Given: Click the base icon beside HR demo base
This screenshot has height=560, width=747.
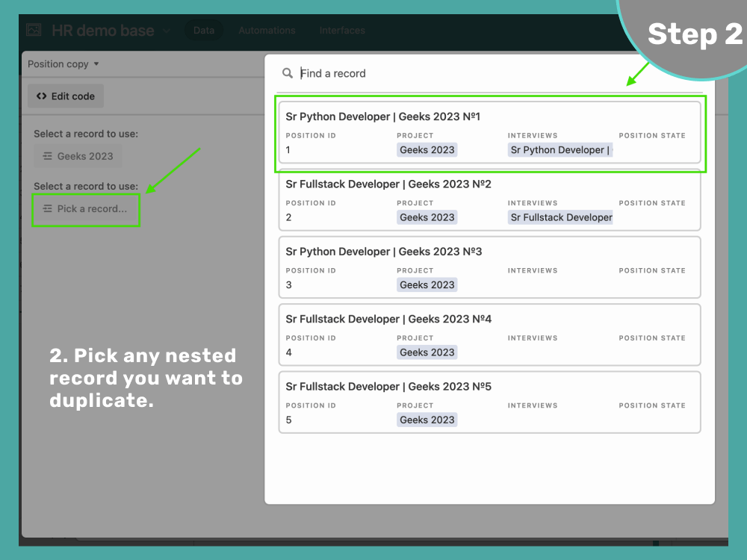Looking at the screenshot, I should pyautogui.click(x=34, y=30).
